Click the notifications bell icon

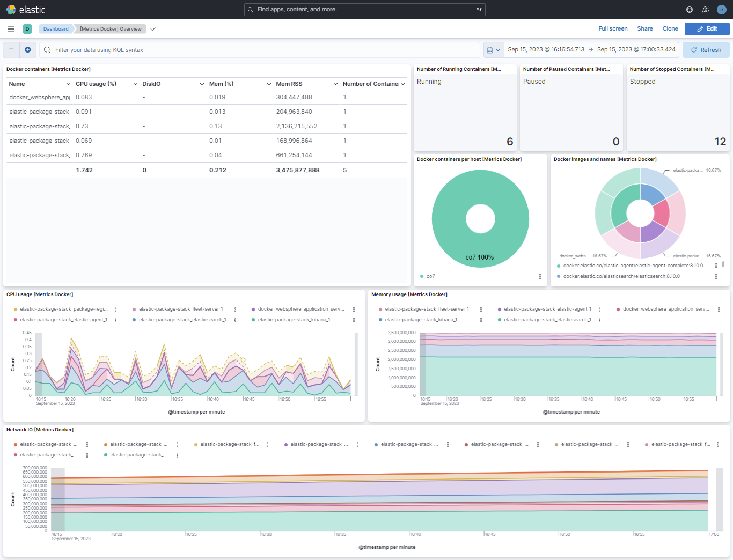click(x=705, y=9)
